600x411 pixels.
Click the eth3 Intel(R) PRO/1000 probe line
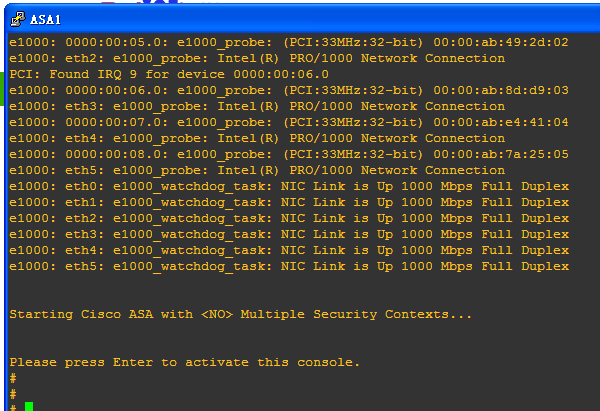257,106
